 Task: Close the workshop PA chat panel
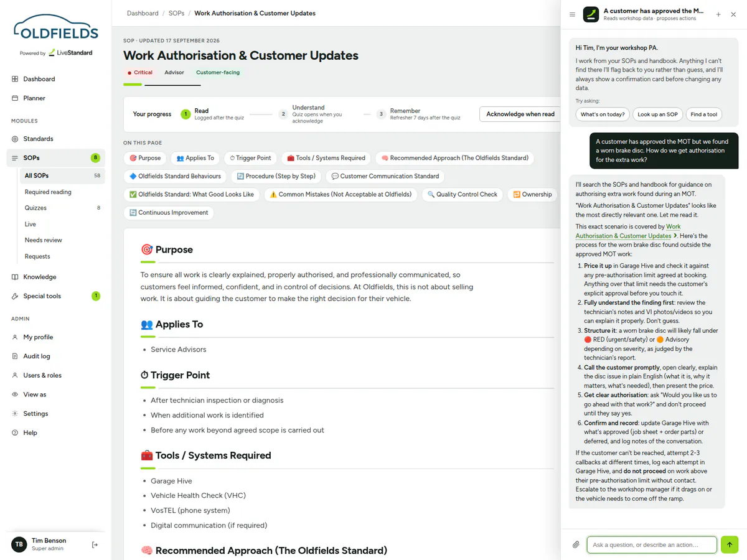733,14
